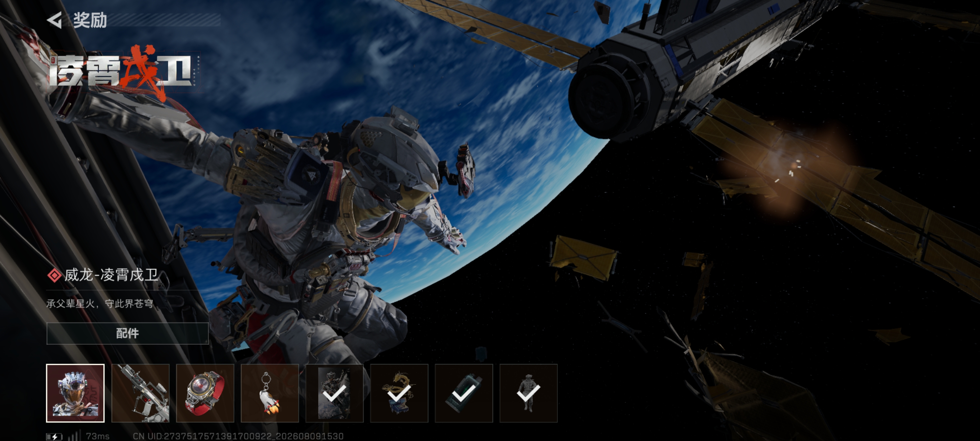Select the red-strap watch reward thumbnail
Screen dimensions: 980x441
[205, 393]
